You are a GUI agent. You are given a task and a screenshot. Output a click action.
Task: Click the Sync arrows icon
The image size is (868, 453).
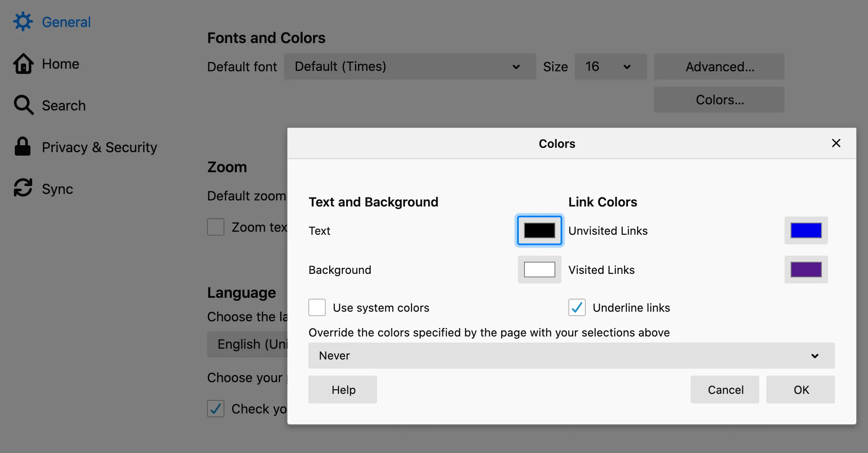point(23,188)
